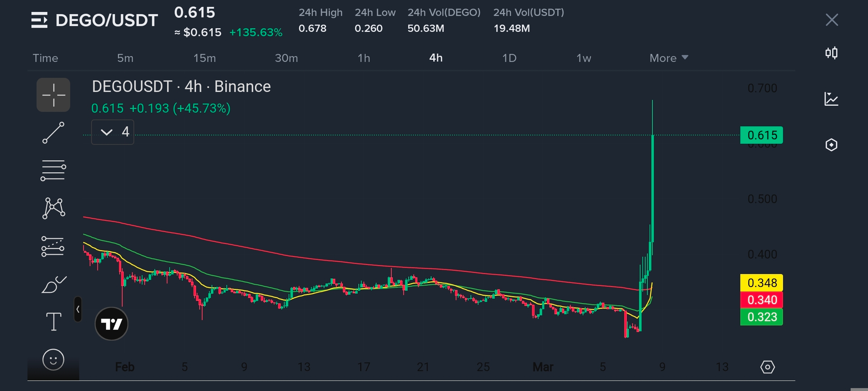The height and width of the screenshot is (391, 868).
Task: Select the trend line drawing tool
Action: point(53,133)
